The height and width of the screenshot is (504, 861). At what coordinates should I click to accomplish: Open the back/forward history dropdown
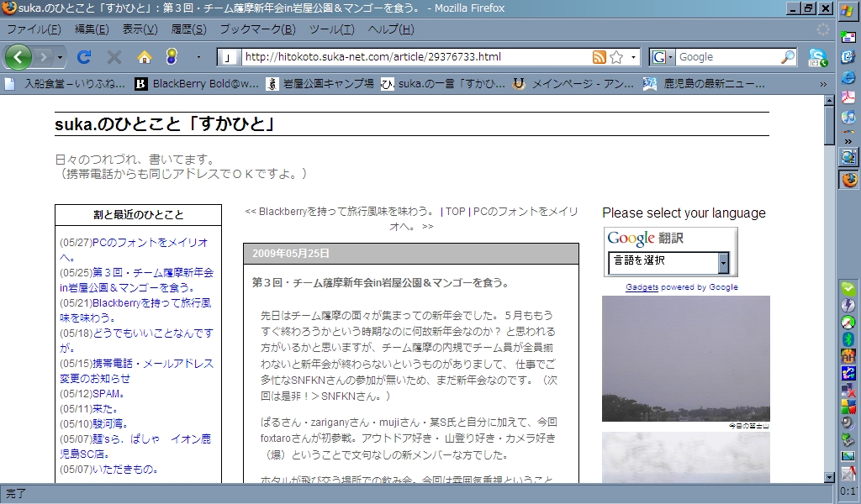point(60,57)
